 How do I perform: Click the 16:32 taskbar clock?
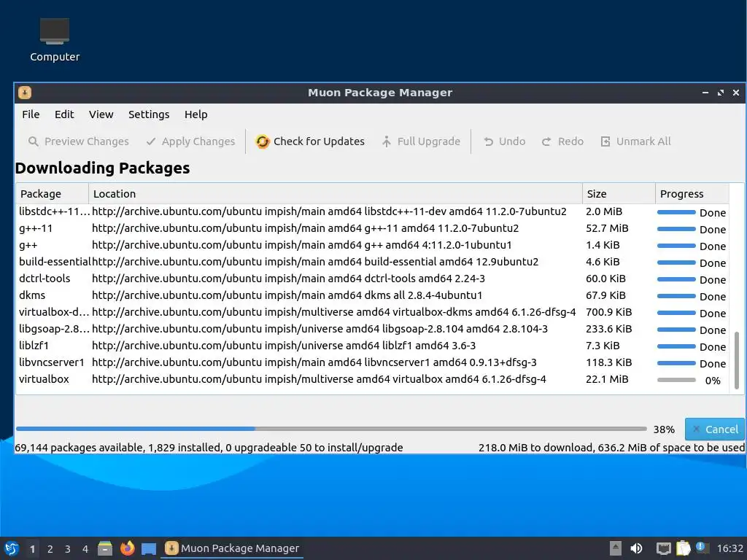click(729, 548)
